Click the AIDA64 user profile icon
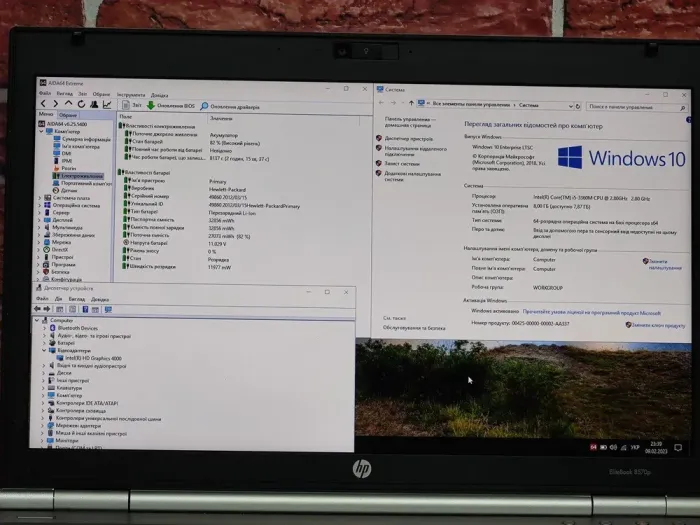This screenshot has height=525, width=700. tap(92, 104)
